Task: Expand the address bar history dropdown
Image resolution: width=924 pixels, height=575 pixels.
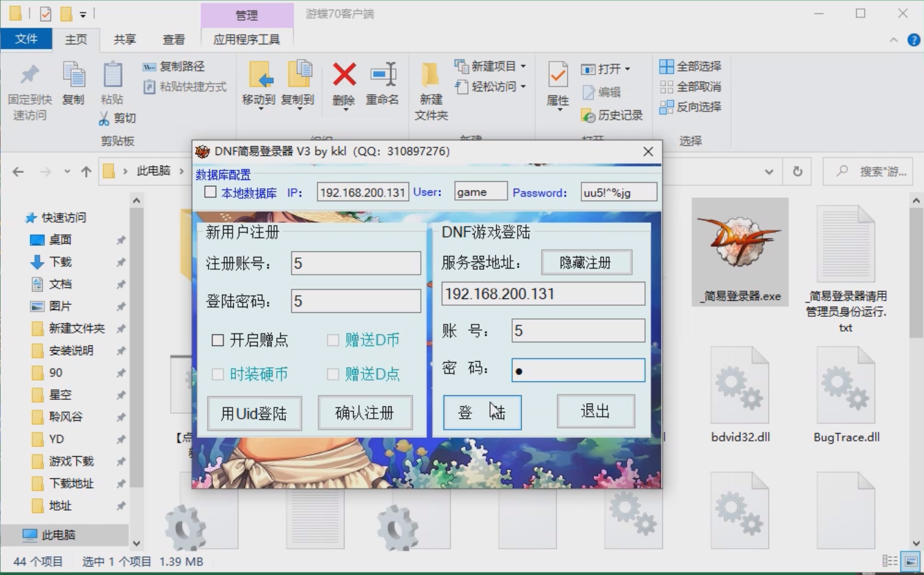Action: (769, 172)
